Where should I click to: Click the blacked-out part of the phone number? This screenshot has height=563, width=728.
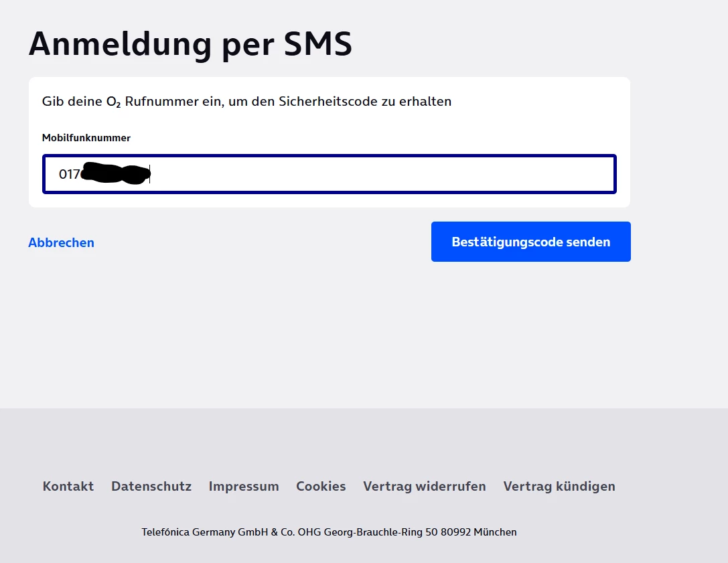click(x=115, y=173)
